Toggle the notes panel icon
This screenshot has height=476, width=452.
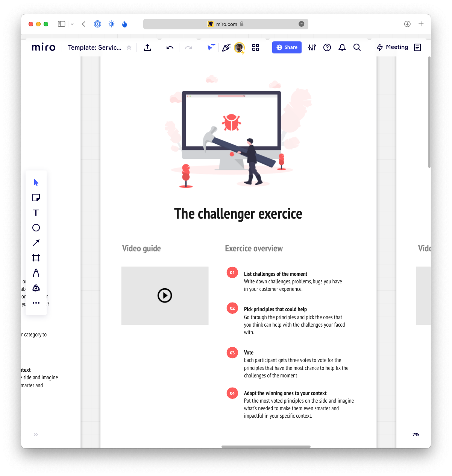pyautogui.click(x=417, y=47)
